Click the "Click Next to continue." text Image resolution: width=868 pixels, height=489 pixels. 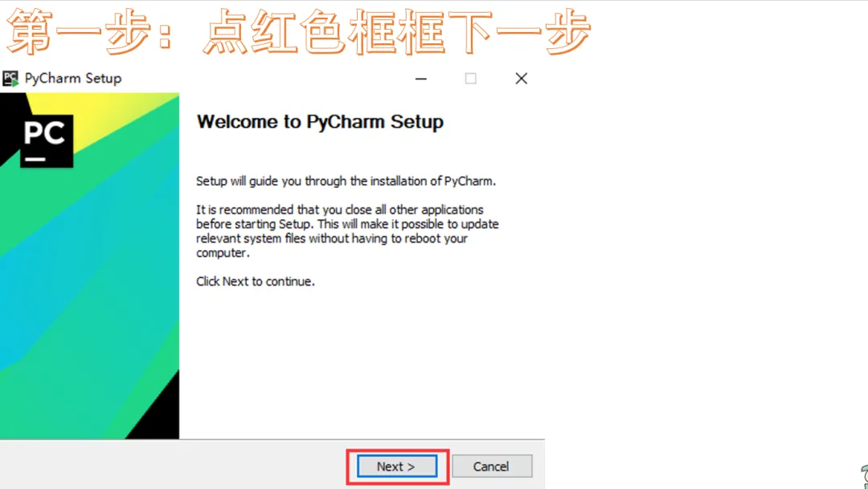[x=256, y=282]
